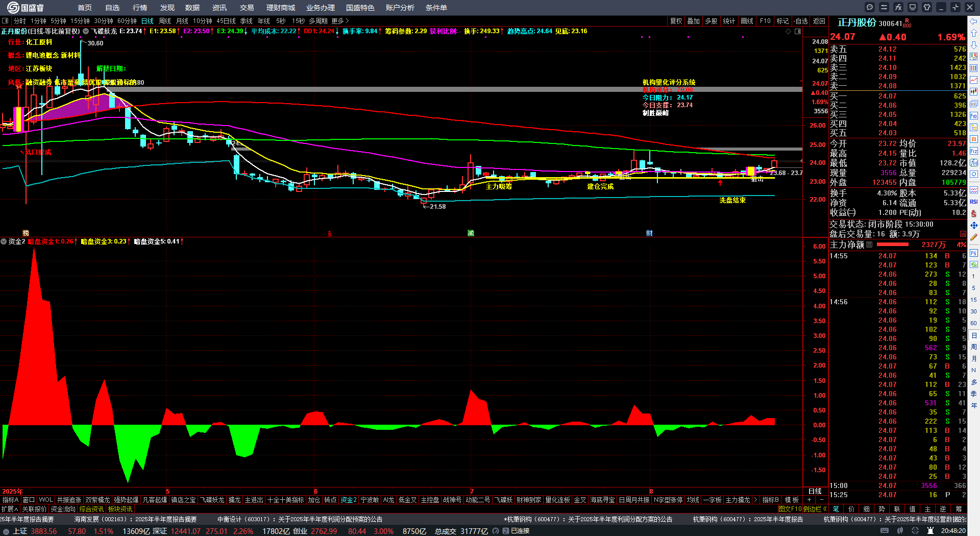Open the after-hours trading chart icon
Image resolution: width=980 pixels, height=536 pixels.
pos(964,234)
